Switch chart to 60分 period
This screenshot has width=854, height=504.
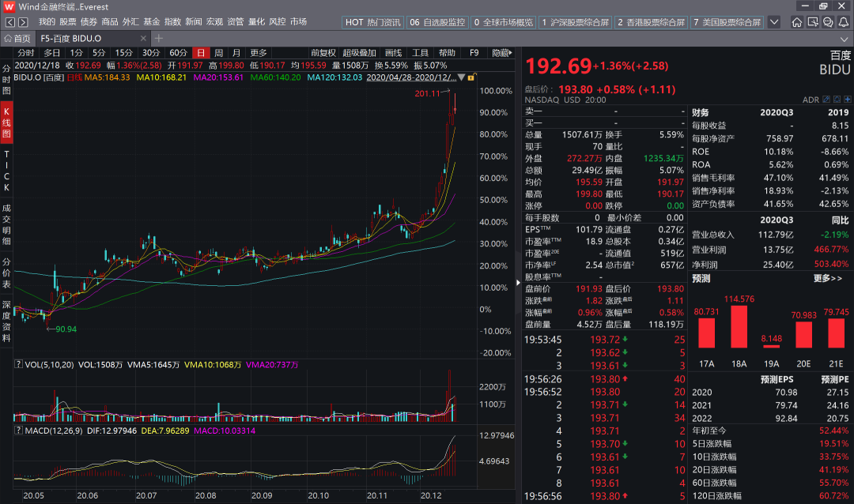pyautogui.click(x=178, y=53)
